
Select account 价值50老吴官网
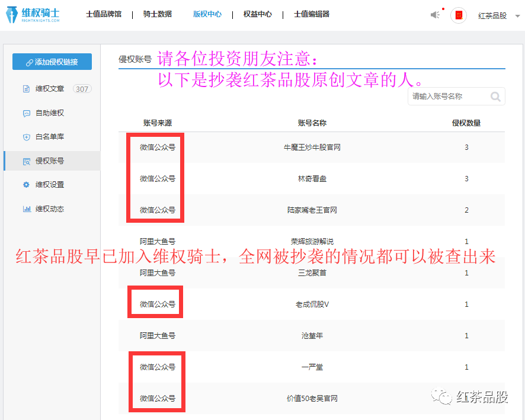312,398
